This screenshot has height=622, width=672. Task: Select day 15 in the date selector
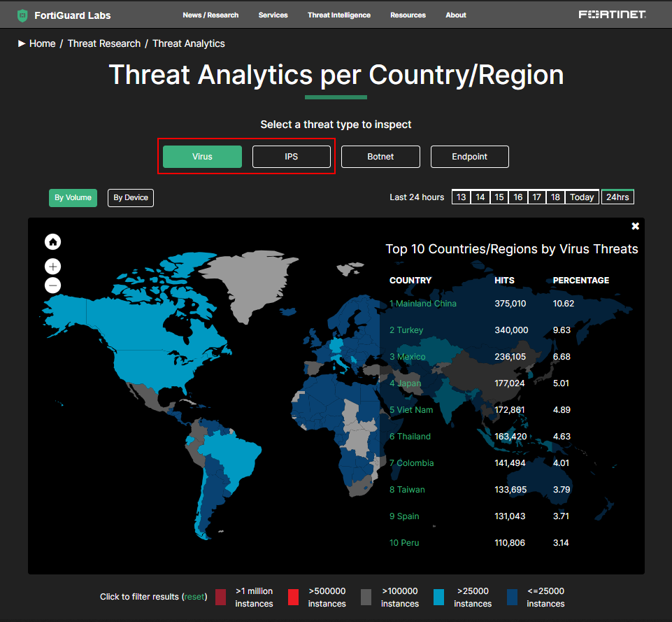tap(499, 197)
